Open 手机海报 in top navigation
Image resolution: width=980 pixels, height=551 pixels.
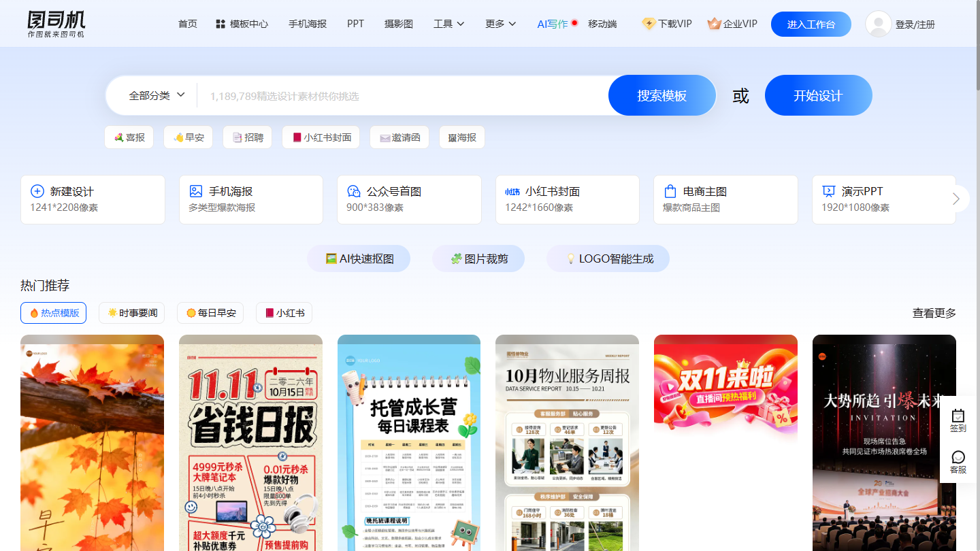308,24
